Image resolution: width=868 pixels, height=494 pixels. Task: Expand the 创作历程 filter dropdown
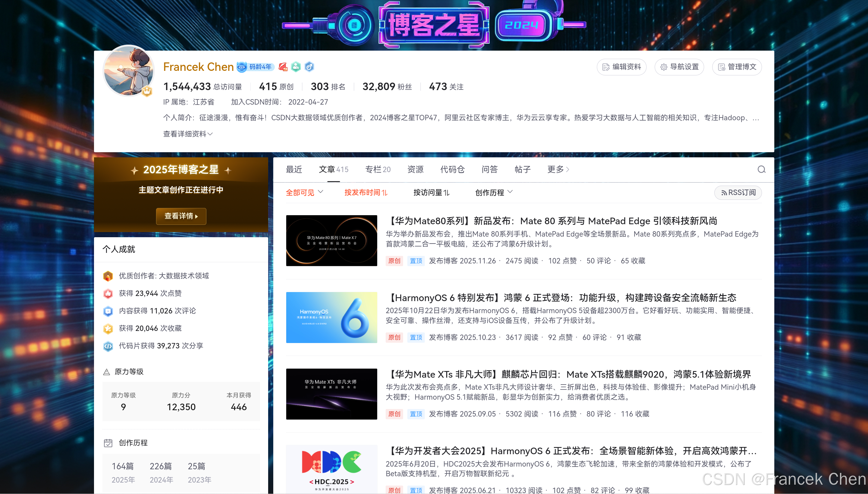tap(494, 193)
